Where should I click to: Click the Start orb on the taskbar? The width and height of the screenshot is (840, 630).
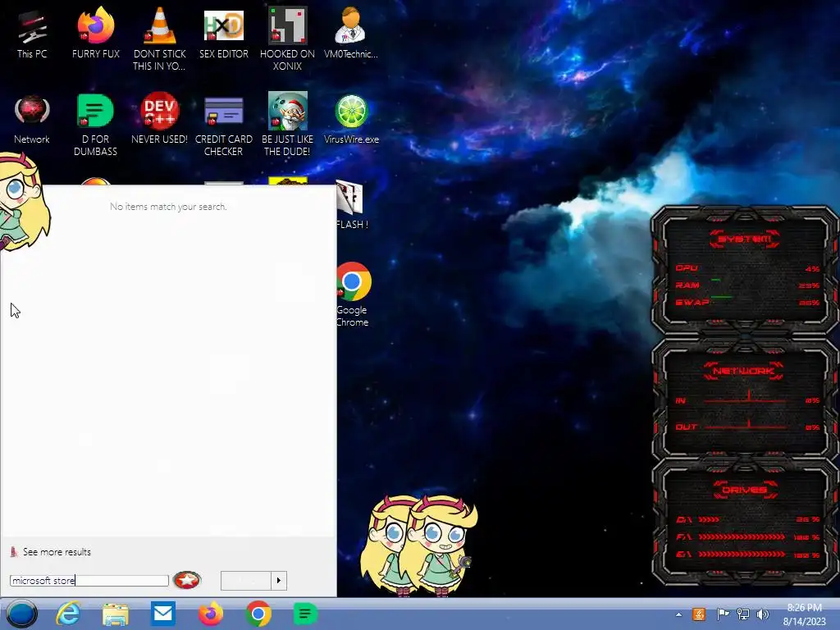tap(21, 614)
